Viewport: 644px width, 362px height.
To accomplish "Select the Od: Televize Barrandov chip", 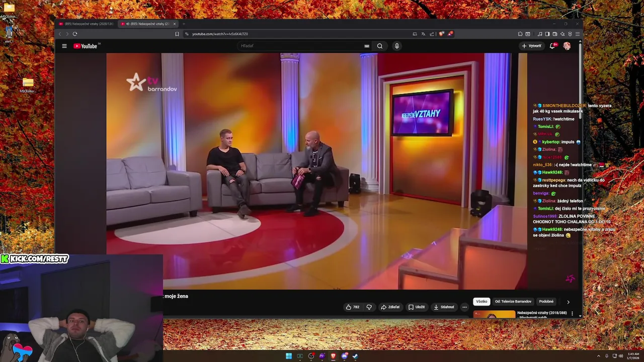I will (513, 302).
